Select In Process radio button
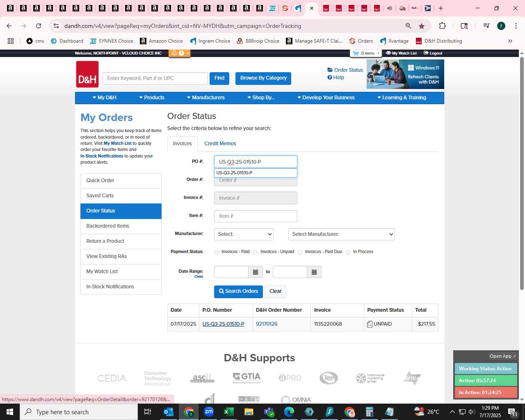The height and width of the screenshot is (420, 525). 348,252
